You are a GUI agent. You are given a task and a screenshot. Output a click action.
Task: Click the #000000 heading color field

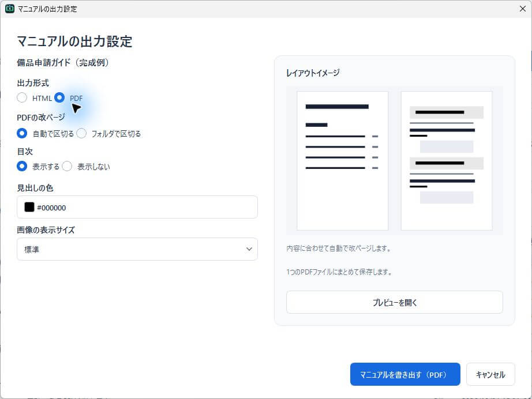[x=137, y=207]
